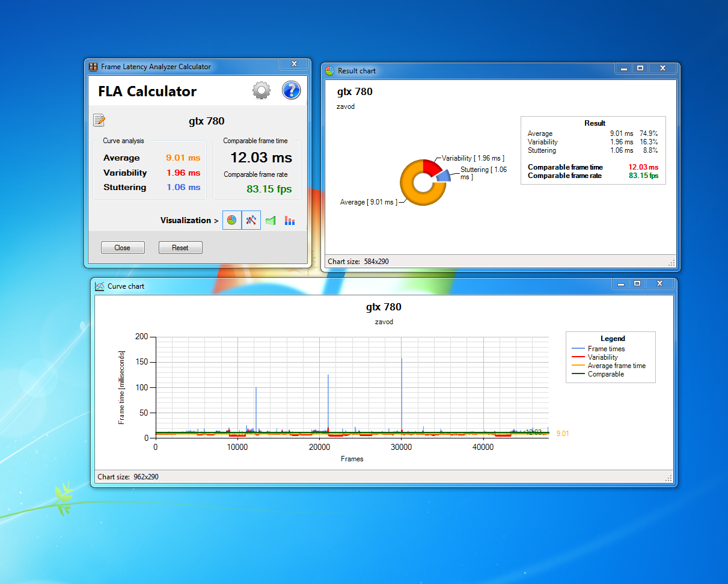Click the Reset button
Viewport: 728px width, 584px height.
(180, 248)
